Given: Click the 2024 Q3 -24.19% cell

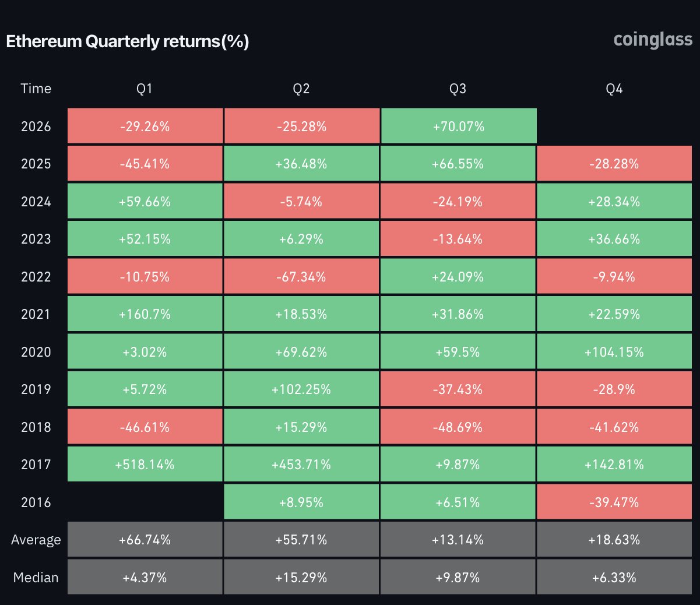Looking at the screenshot, I should [x=458, y=201].
